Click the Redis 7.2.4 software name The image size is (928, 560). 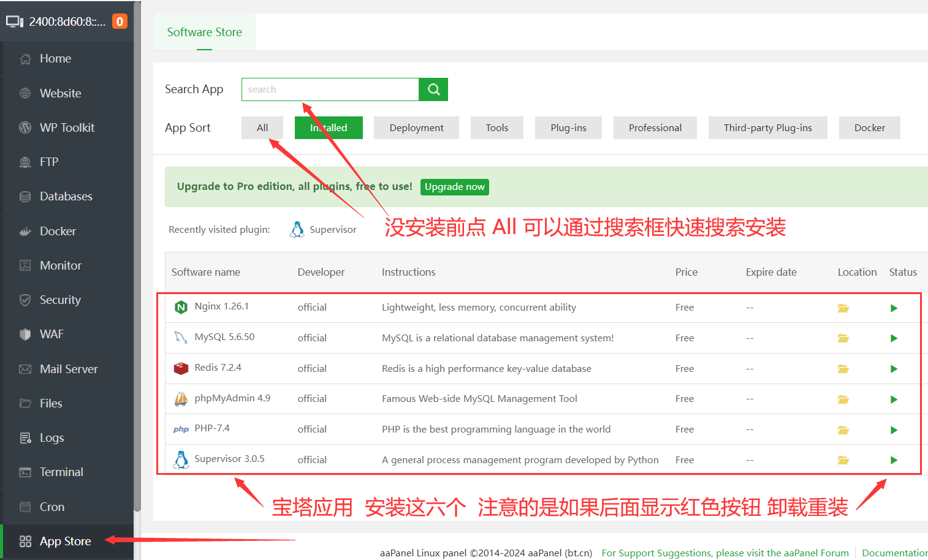click(x=218, y=368)
